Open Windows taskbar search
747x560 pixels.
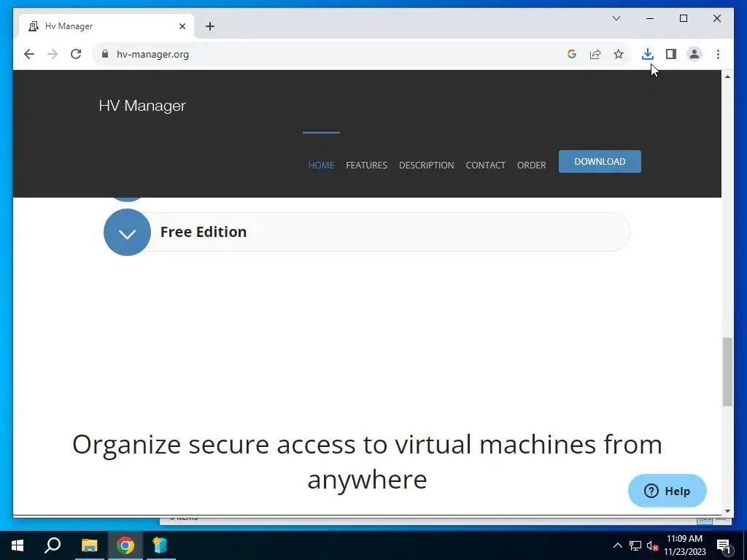click(53, 545)
